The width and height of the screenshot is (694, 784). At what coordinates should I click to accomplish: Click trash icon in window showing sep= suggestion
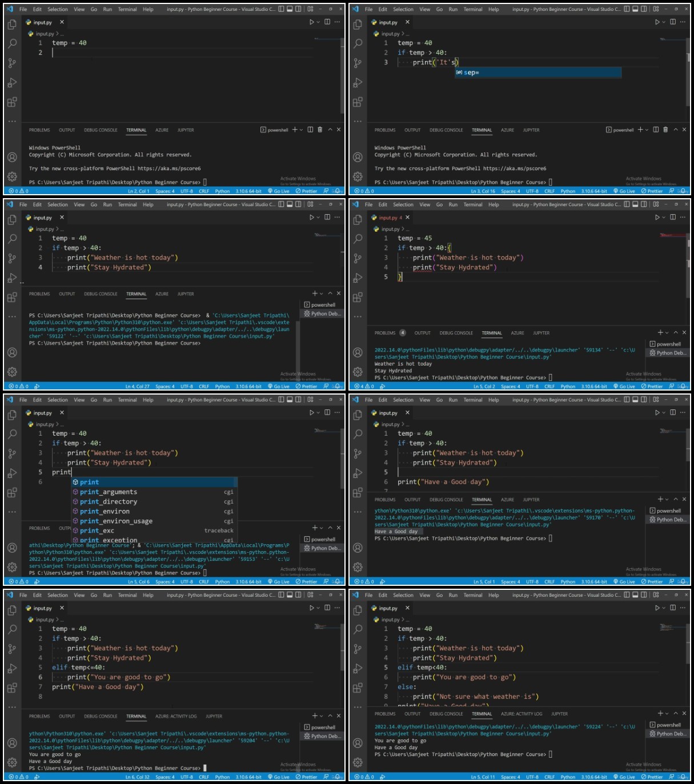(x=665, y=130)
